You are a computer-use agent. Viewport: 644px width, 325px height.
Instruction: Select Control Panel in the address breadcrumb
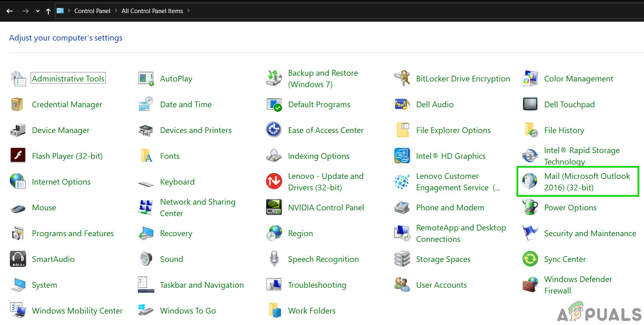tap(92, 11)
